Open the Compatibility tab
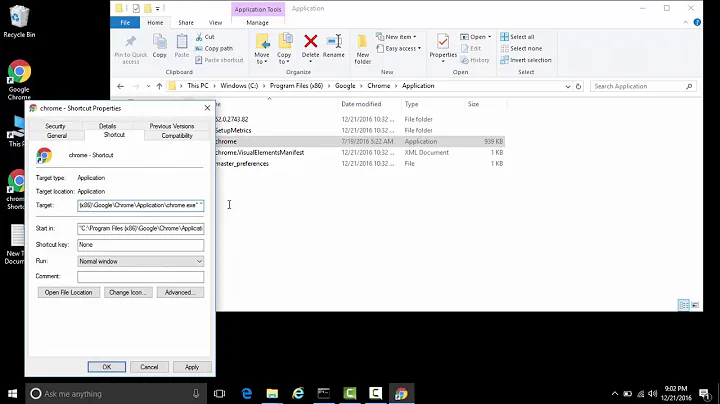 point(177,135)
